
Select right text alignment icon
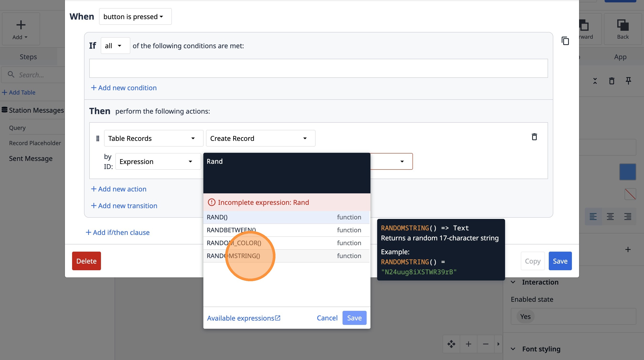628,217
